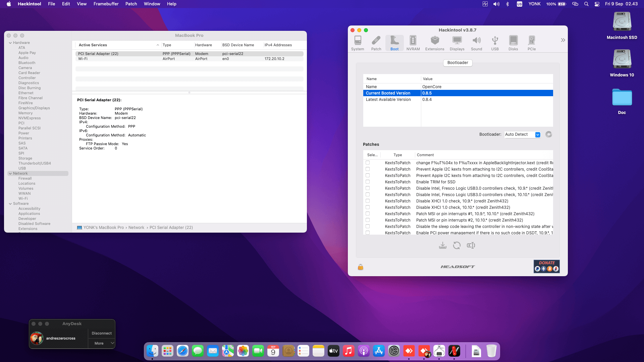Screen dimensions: 644x362
Task: Expand the More dropdown in AnyDesk
Action: point(102,343)
